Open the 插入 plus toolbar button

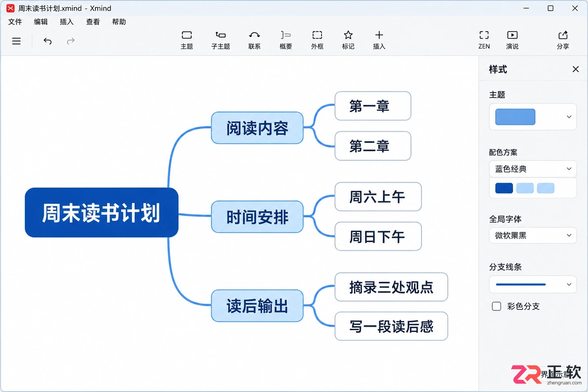pos(379,40)
